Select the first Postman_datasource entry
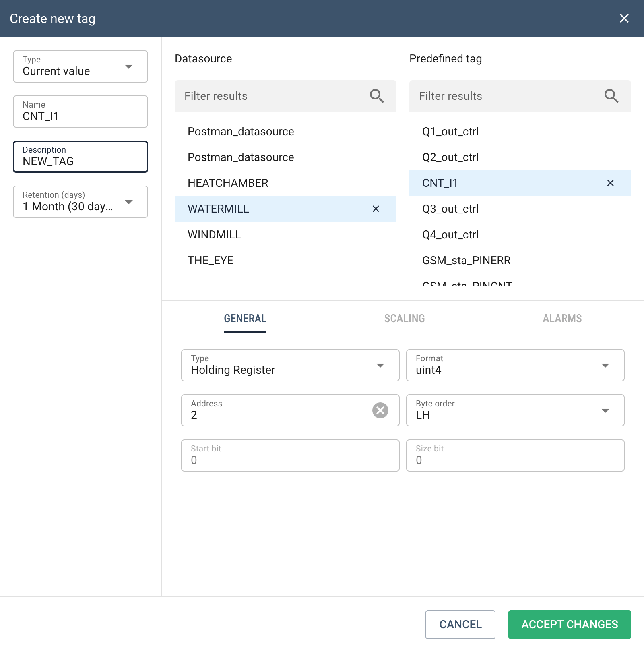The height and width of the screenshot is (652, 644). point(285,132)
